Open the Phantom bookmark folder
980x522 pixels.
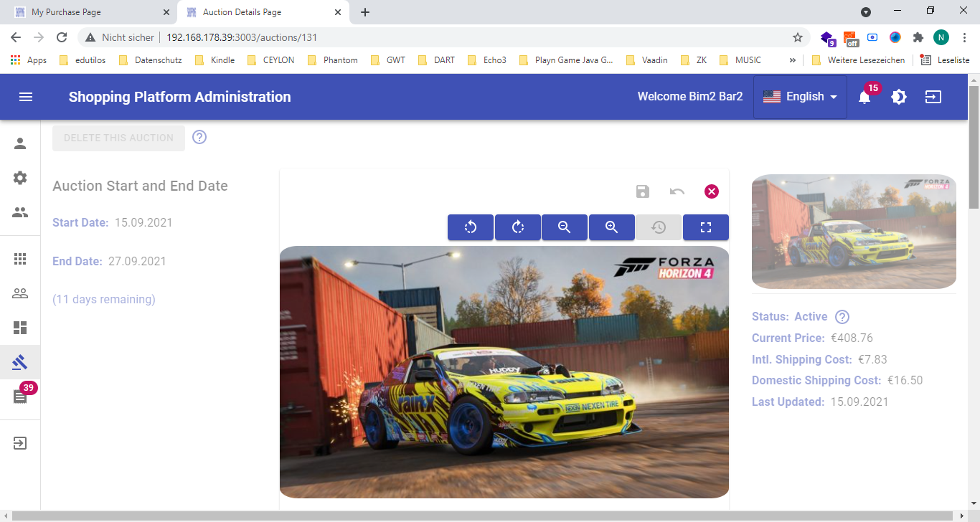332,60
